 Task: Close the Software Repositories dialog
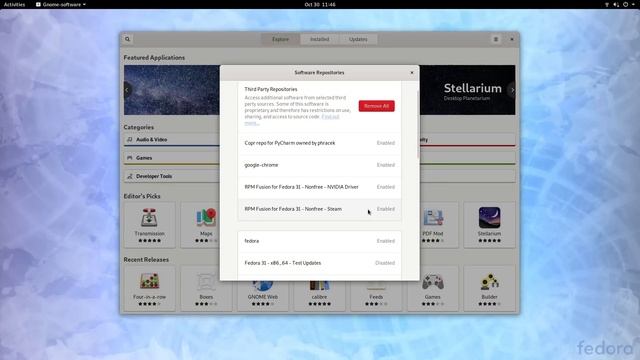pyautogui.click(x=412, y=73)
